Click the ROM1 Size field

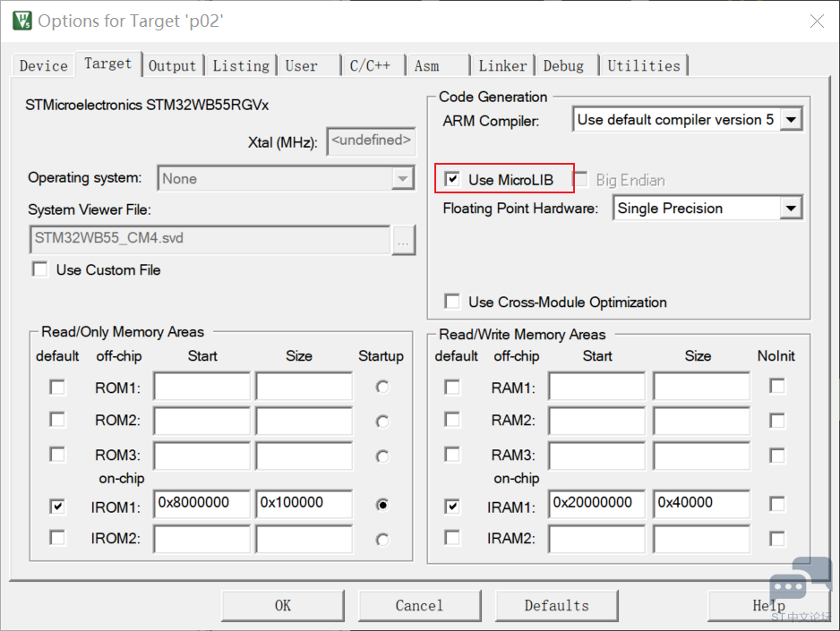304,387
